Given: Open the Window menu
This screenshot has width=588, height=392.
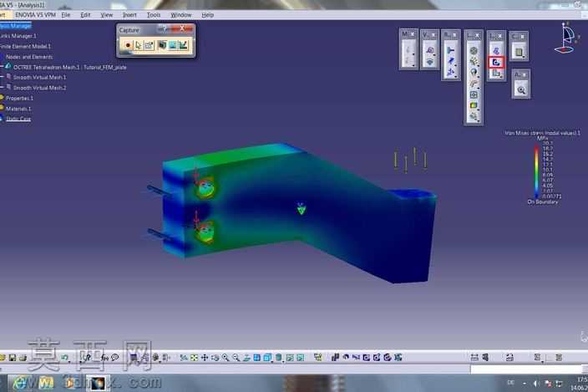Looking at the screenshot, I should point(180,15).
